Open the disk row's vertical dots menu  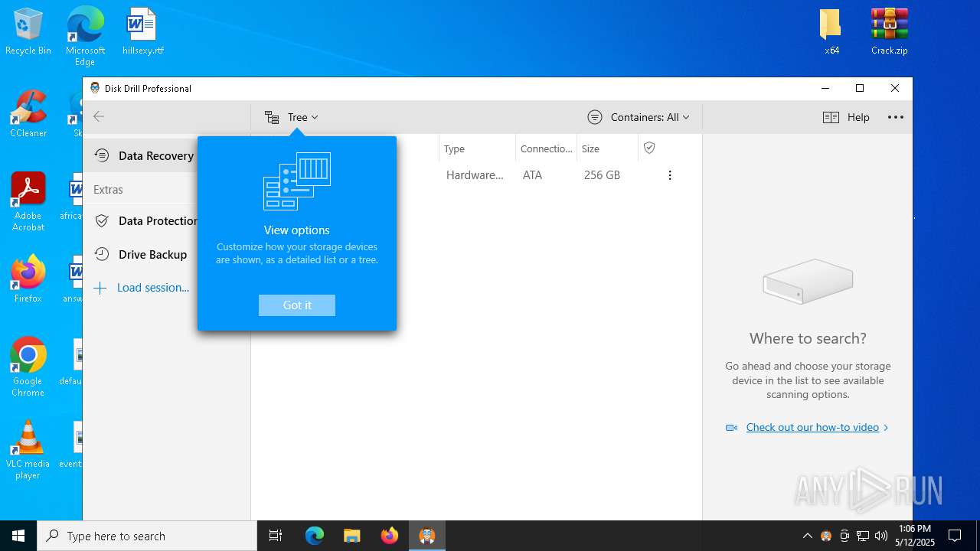[x=670, y=175]
